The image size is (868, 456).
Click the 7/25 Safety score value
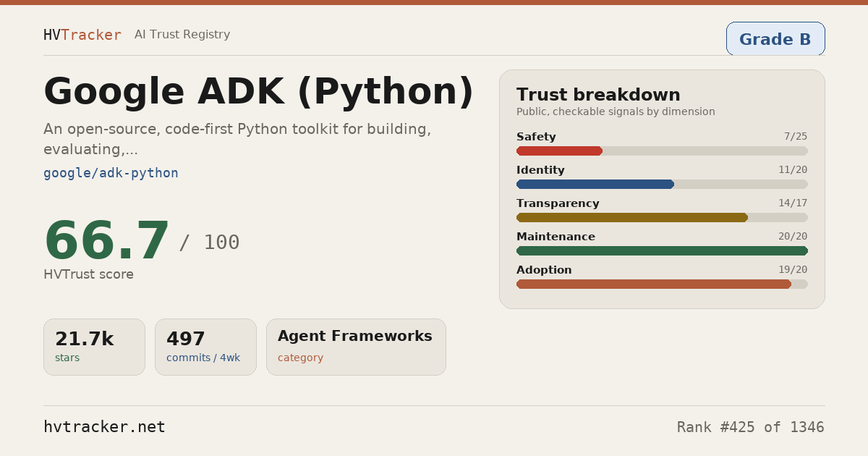pyautogui.click(x=796, y=137)
